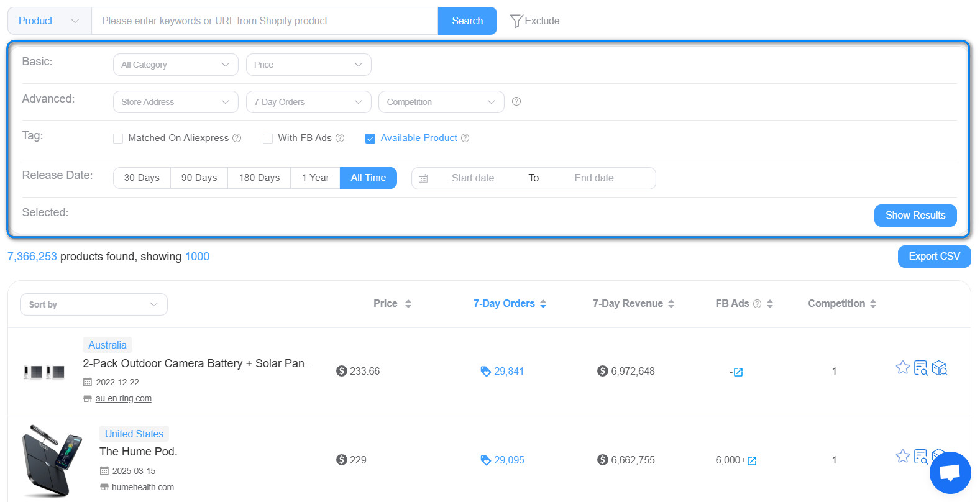
Task: Open the Competition filter dropdown
Action: [441, 102]
